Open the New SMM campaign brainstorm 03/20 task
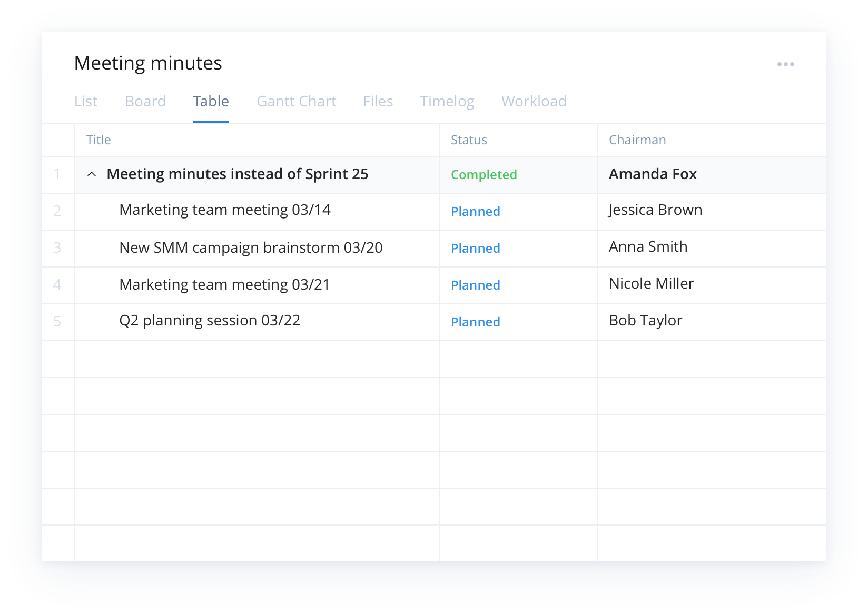868x614 pixels. tap(252, 247)
